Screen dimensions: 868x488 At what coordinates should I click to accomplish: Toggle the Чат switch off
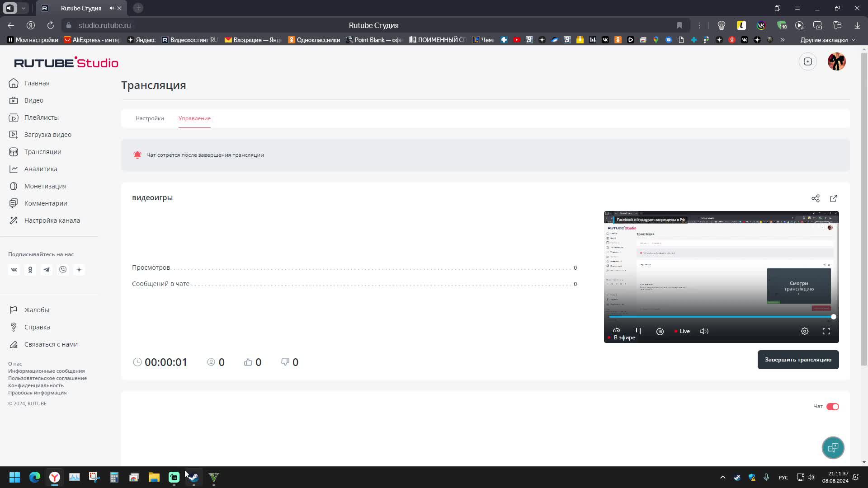(832, 406)
